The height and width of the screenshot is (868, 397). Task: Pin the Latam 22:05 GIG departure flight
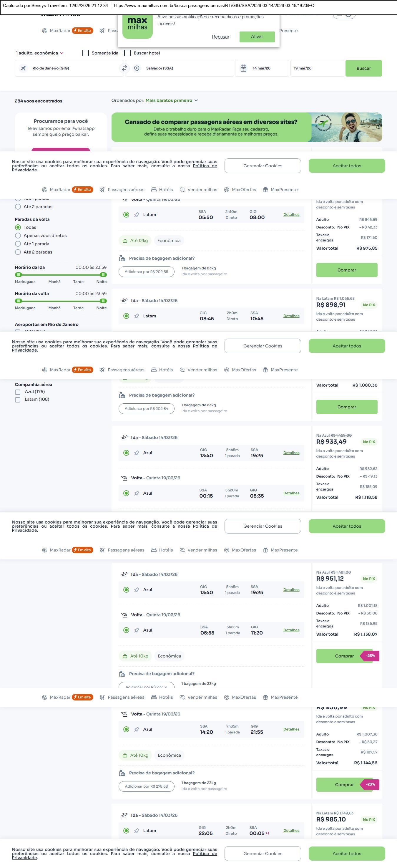137,831
